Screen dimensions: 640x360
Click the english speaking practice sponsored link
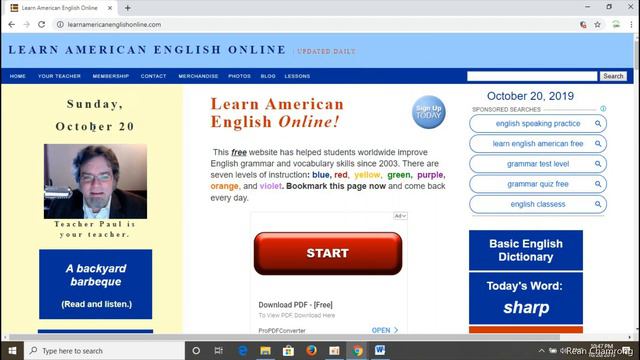538,124
